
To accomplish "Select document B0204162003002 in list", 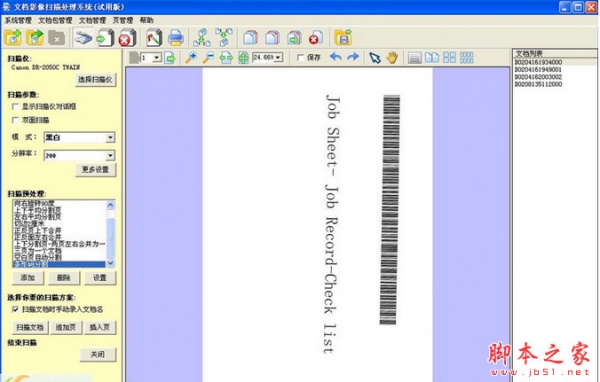I will [x=538, y=77].
